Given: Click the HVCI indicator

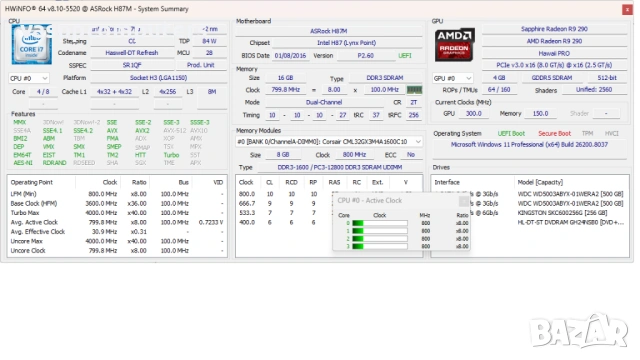Looking at the screenshot, I should tap(612, 133).
